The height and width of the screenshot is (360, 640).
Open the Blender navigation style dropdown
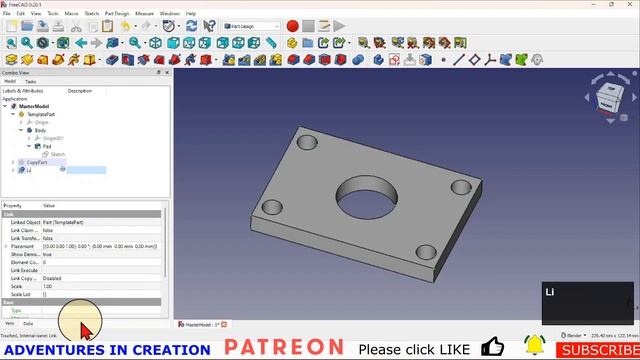(574, 335)
